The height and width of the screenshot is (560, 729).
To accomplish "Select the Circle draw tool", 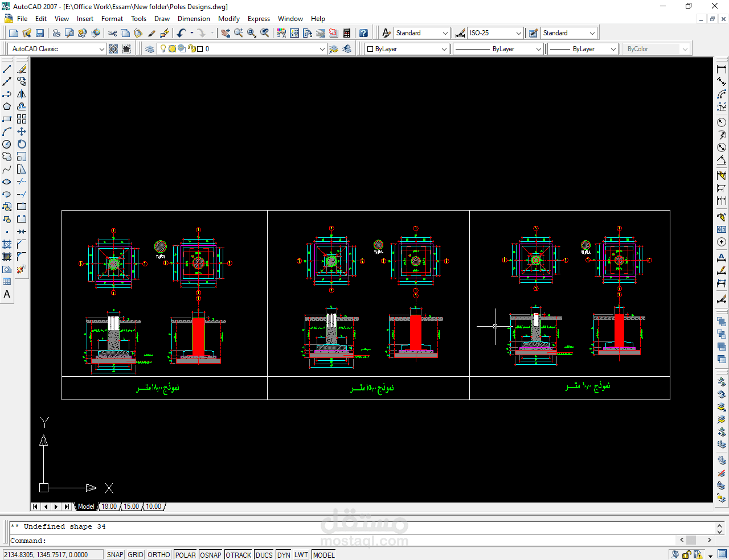I will coord(7,144).
